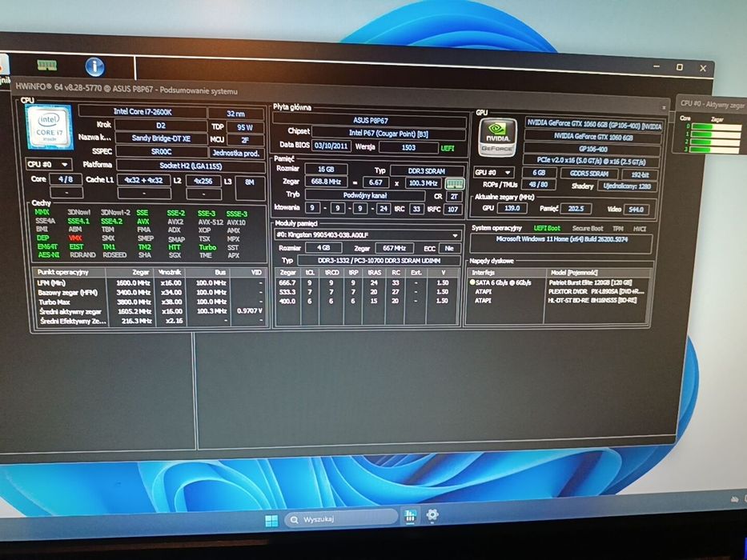Screen dimensions: 747x560
Task: Click the 666.7 memory timing row
Action: [x=367, y=283]
